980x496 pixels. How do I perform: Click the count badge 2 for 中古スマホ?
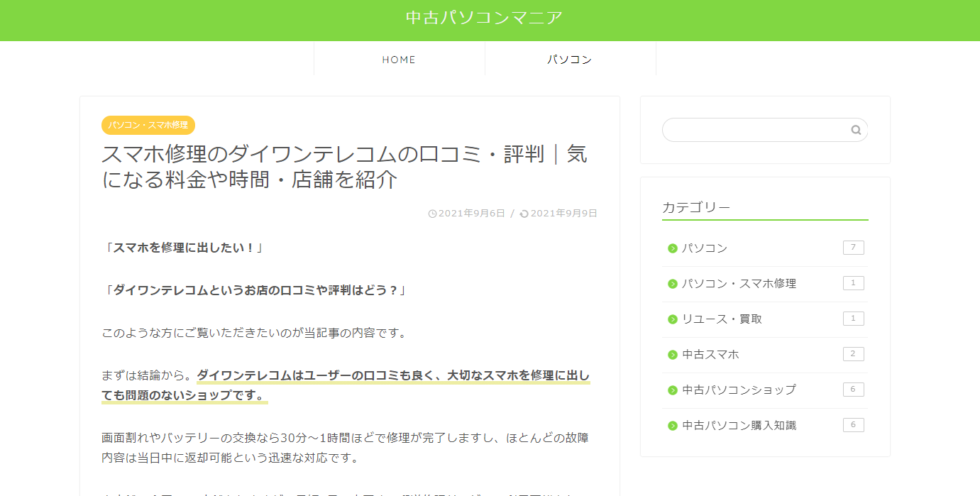[854, 354]
